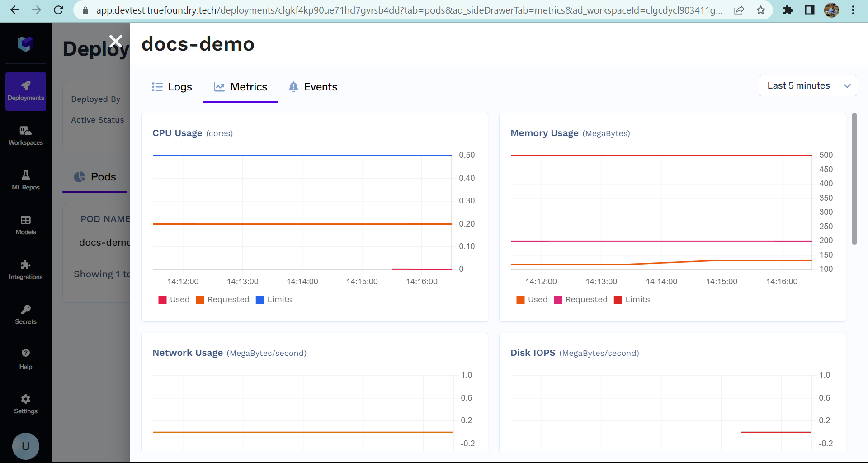The image size is (868, 463).
Task: Toggle the Requested series in Memory Usage legend
Action: (581, 300)
